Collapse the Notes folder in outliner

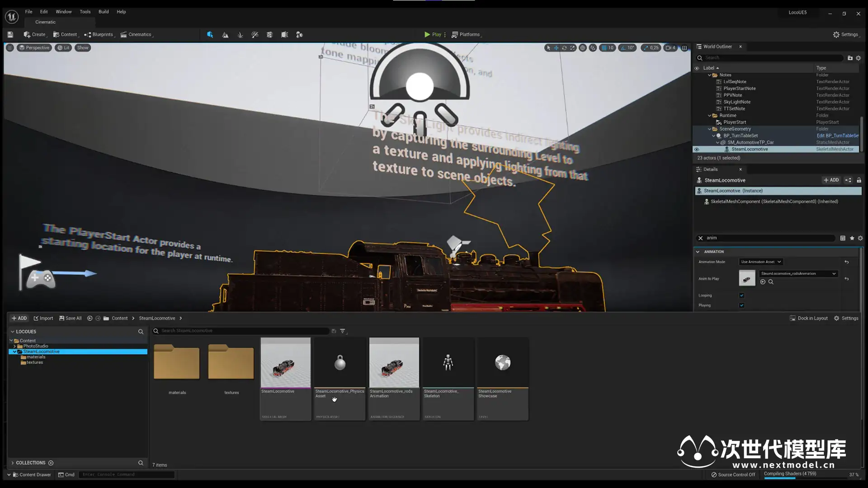709,75
